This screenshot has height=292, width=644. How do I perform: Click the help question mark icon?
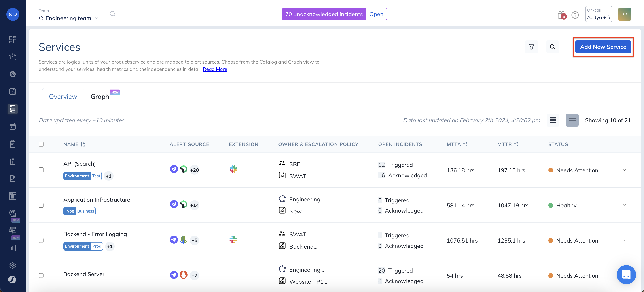click(575, 15)
